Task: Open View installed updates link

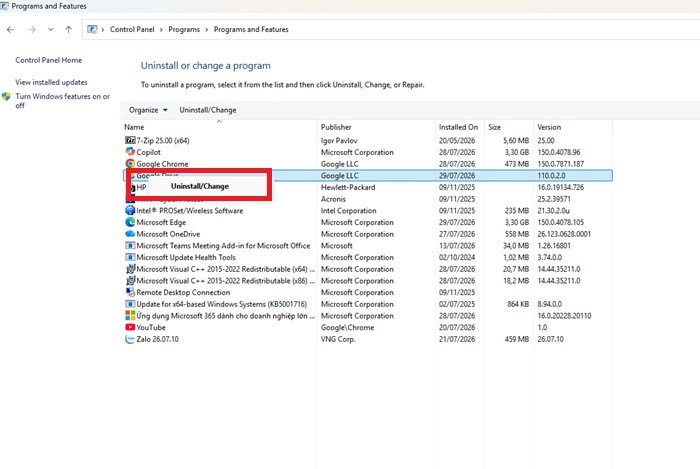Action: coord(51,82)
